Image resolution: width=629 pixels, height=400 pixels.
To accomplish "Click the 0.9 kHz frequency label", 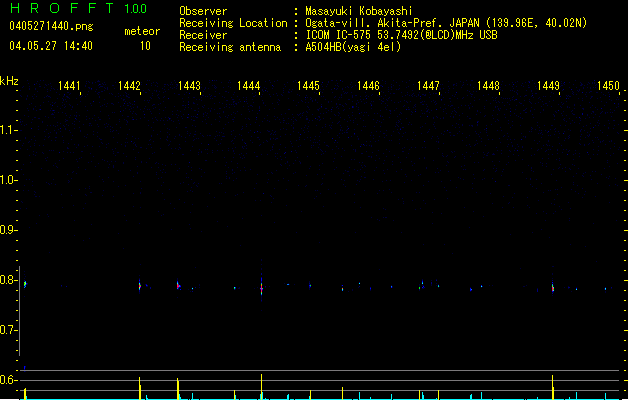I will click(x=8, y=230).
